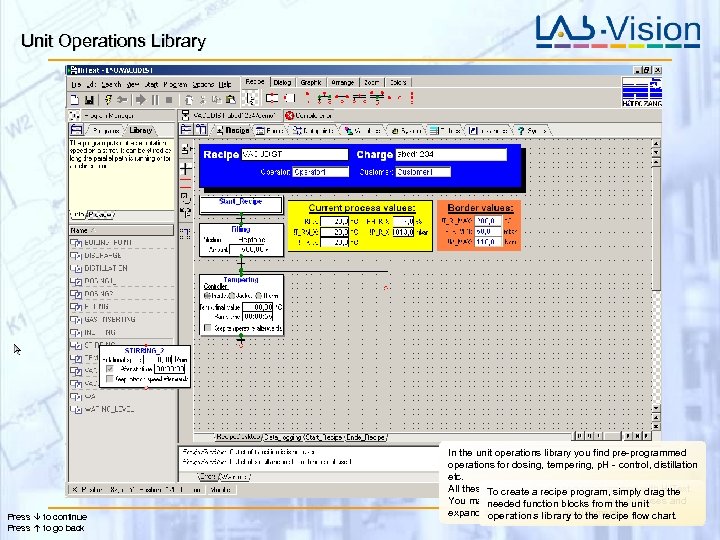Click the Cut scissors icon in the toolbar
720x540 pixels.
tap(202, 99)
